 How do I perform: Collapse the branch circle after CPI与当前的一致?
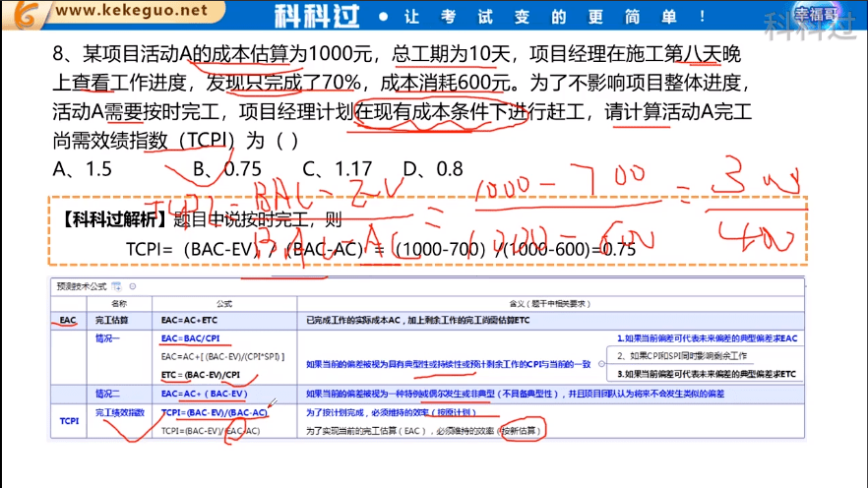601,363
